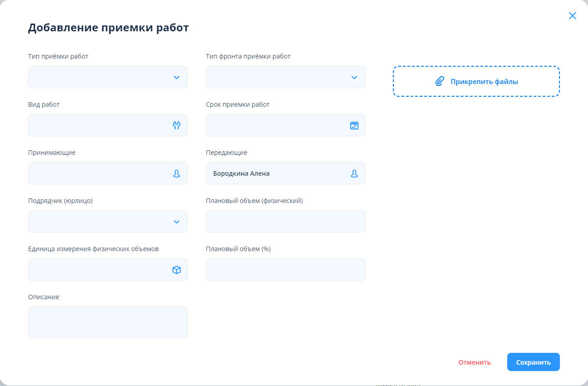Click the Отменить link
The image size is (588, 386).
pyautogui.click(x=475, y=362)
